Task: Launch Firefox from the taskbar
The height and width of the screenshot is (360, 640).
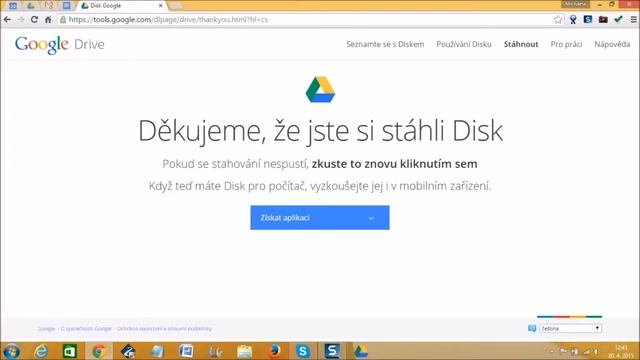Action: coord(274,351)
